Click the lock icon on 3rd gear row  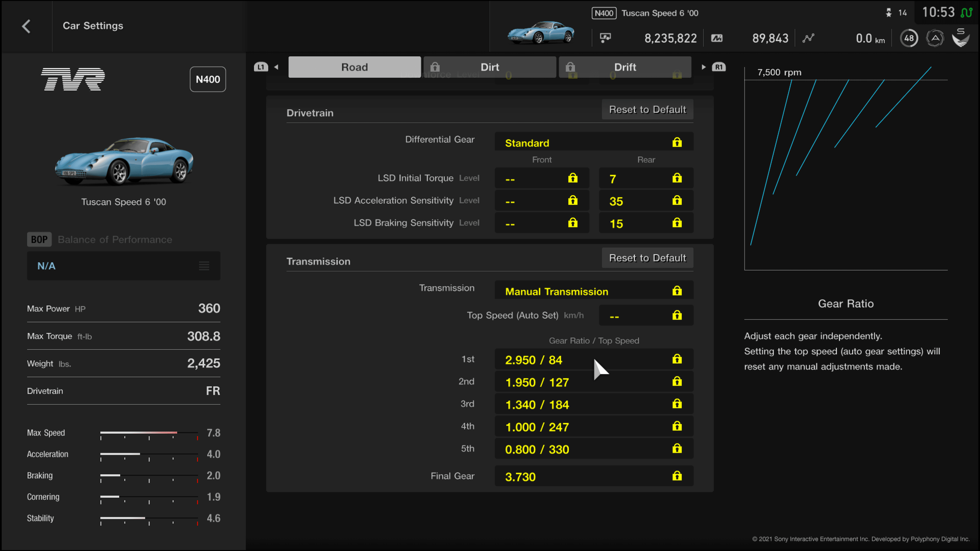677,404
